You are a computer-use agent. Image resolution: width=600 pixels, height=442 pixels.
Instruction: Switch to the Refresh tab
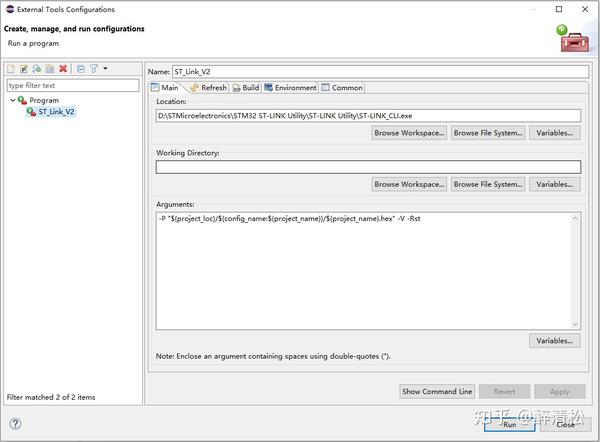(x=208, y=88)
